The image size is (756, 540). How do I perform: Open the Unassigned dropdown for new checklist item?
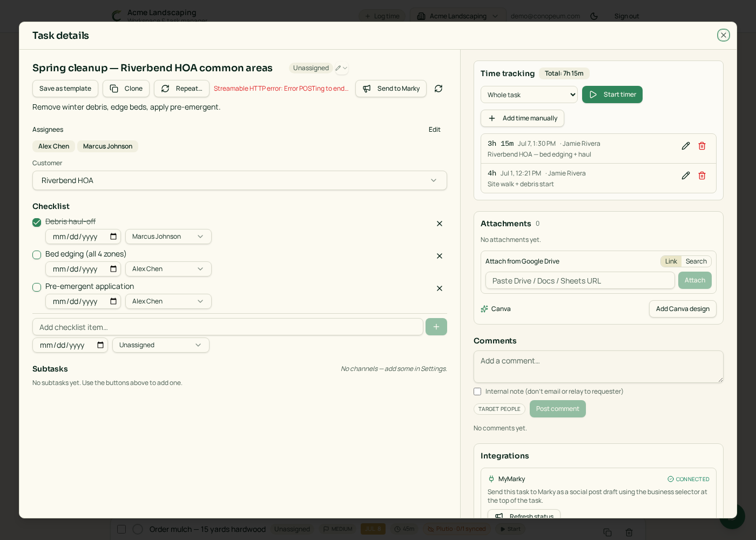click(161, 345)
